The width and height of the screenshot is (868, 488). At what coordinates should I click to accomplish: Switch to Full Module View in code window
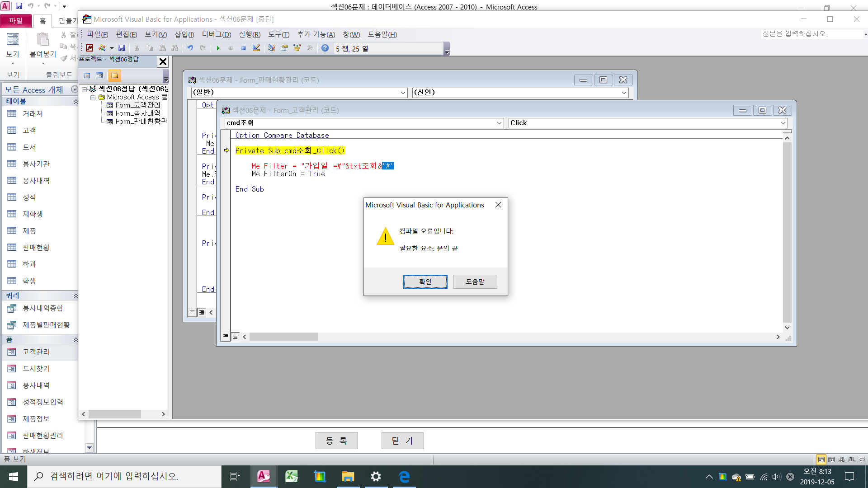coord(235,337)
